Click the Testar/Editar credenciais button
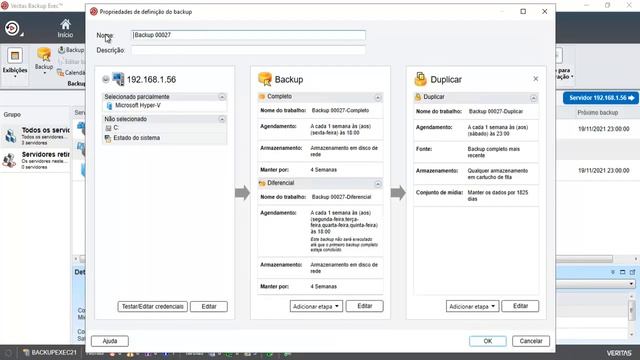This screenshot has width=640, height=360. click(x=153, y=306)
